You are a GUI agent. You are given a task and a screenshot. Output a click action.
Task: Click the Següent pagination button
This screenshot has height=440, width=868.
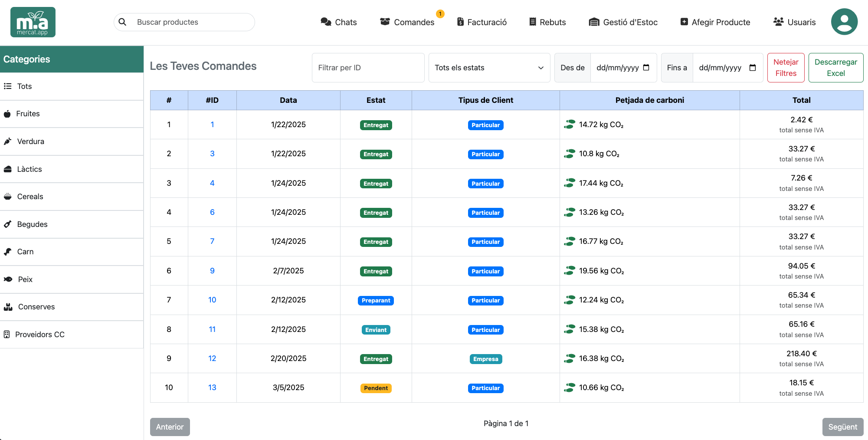tap(842, 427)
